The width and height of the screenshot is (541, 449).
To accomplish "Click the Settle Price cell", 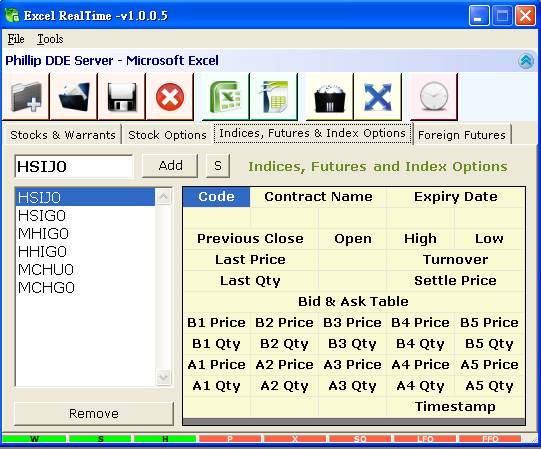I will (x=455, y=281).
